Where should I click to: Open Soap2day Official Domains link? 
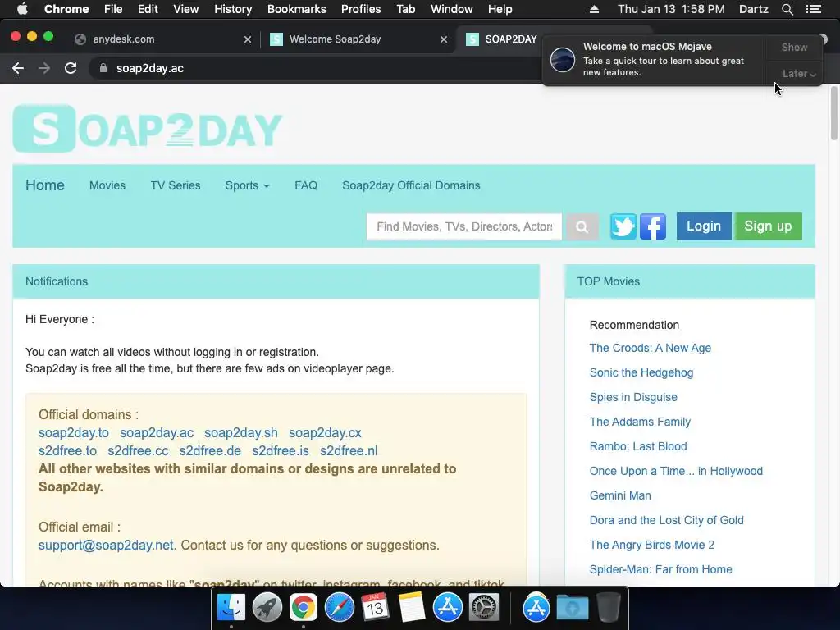pyautogui.click(x=411, y=185)
